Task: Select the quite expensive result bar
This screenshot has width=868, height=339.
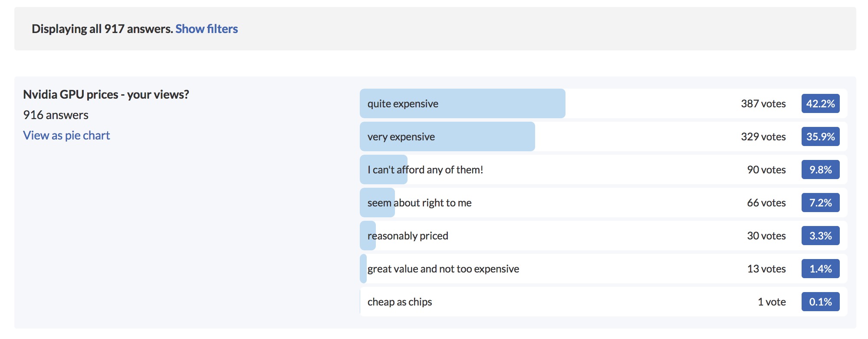Action: coord(462,103)
